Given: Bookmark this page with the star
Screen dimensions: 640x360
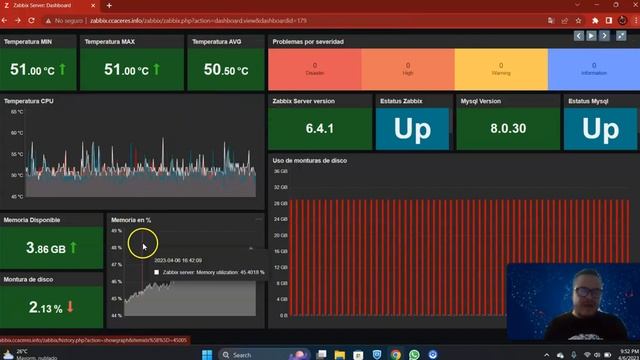Looking at the screenshot, I should point(578,20).
